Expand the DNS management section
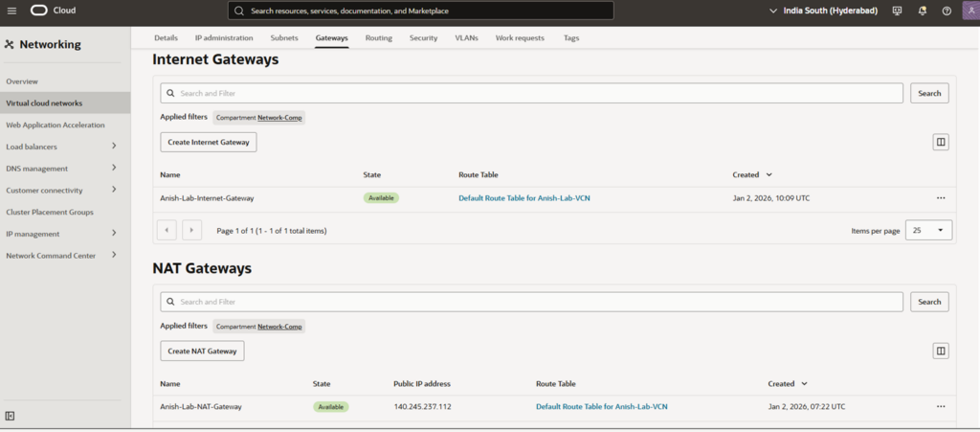This screenshot has width=980, height=432. [x=114, y=169]
